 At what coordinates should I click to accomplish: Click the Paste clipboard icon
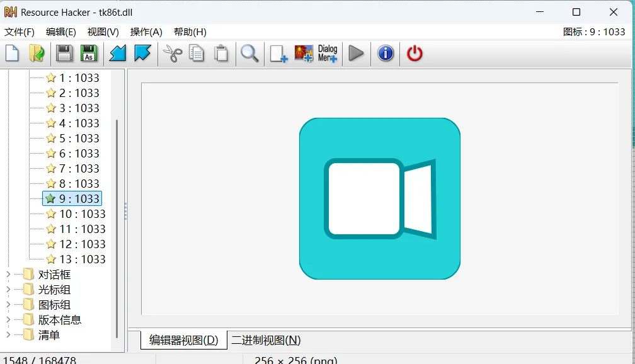[x=221, y=54]
